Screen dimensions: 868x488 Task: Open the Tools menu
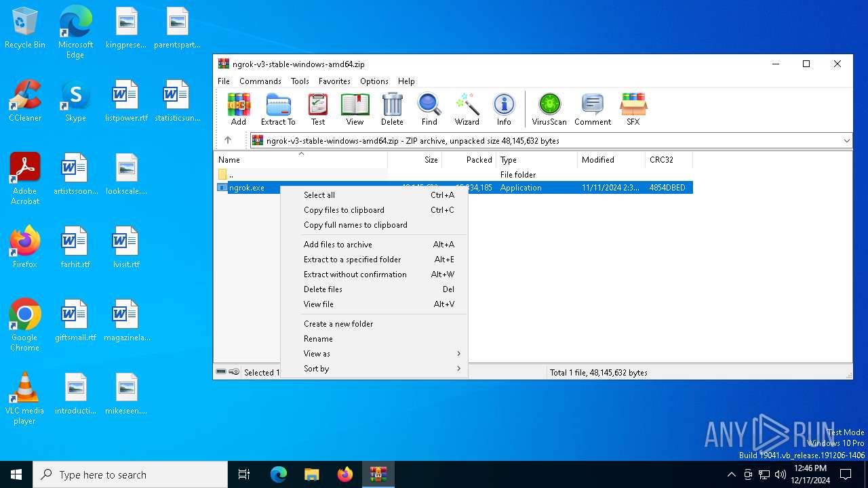(x=300, y=81)
